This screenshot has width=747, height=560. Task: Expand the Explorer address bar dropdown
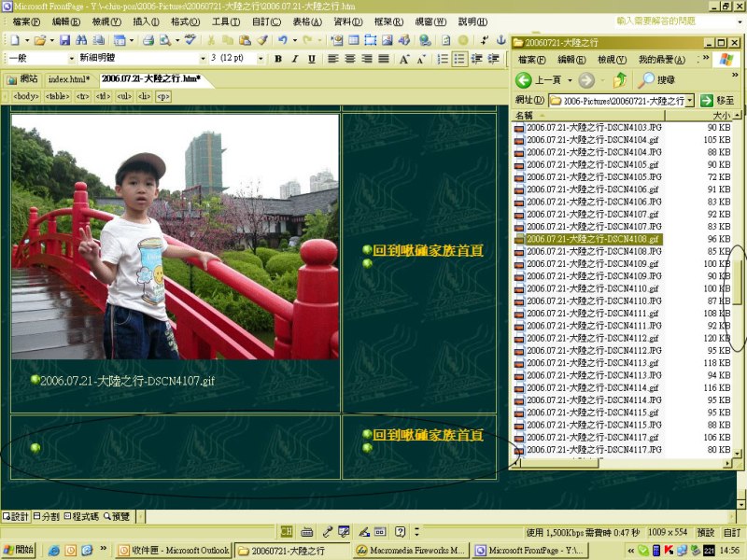[689, 101]
